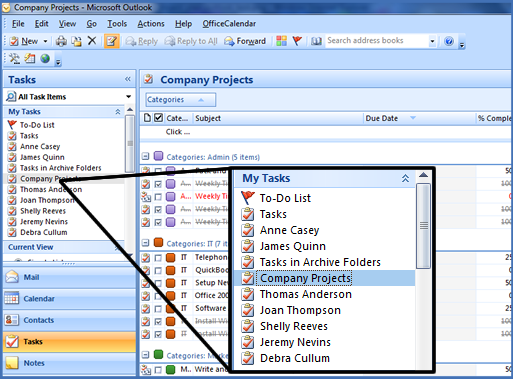Open the View menu
Screen dimensions: 513x379
[67, 24]
